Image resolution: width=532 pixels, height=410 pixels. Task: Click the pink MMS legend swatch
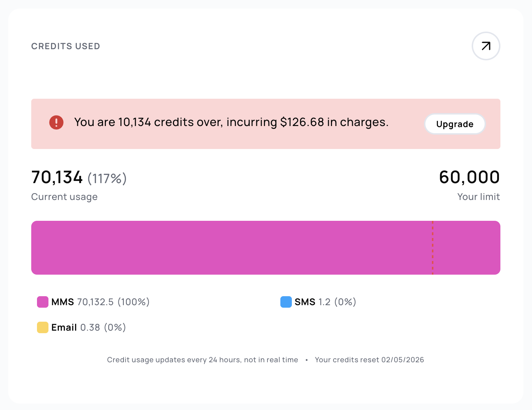(x=43, y=302)
